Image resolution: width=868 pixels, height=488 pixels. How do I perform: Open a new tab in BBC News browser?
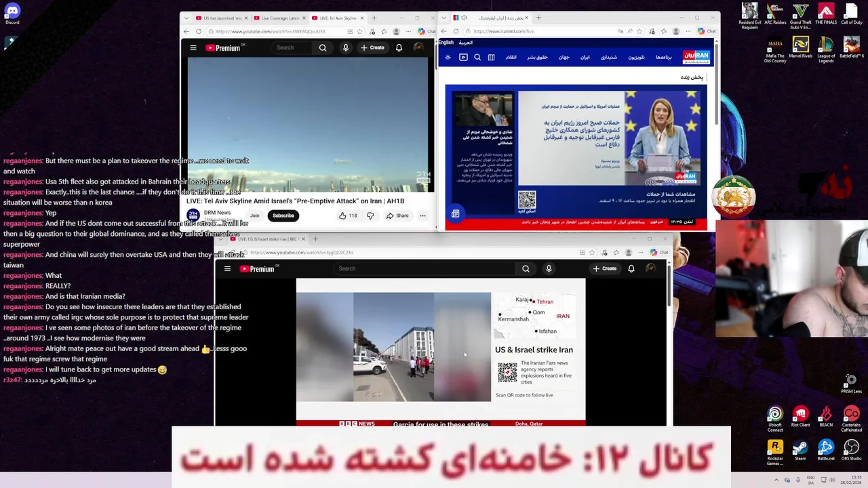[315, 239]
